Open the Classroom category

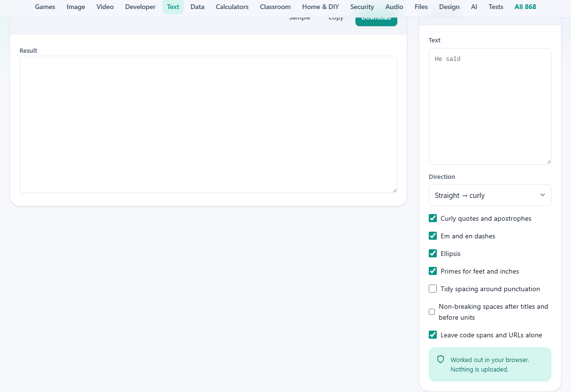click(276, 7)
